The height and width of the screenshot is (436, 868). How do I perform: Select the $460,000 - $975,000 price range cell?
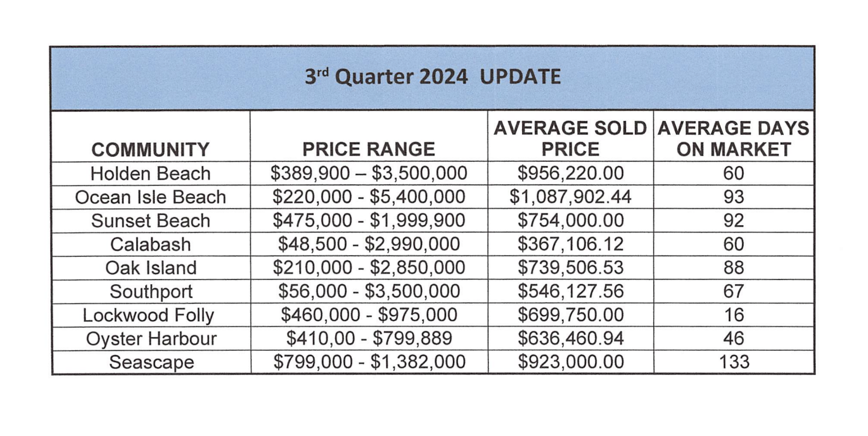(x=369, y=315)
